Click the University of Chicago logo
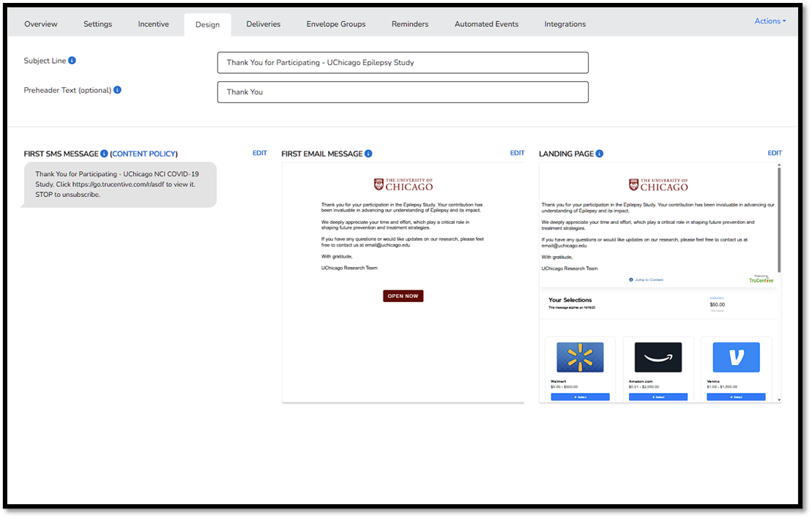Screen dimensions: 812x518 [403, 184]
